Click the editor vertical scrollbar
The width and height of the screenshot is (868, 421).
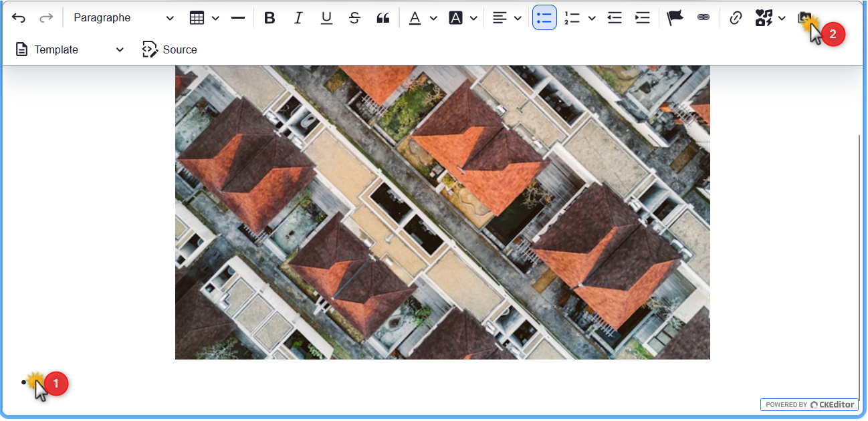click(859, 267)
